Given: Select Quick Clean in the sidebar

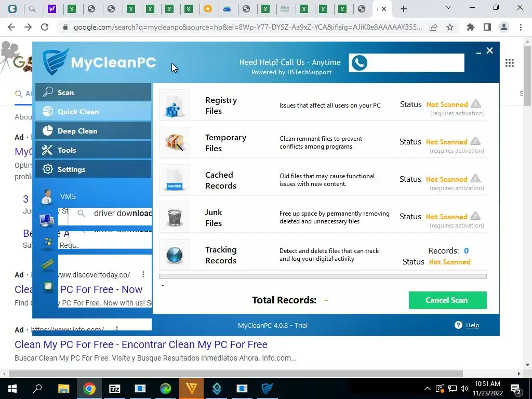Looking at the screenshot, I should [x=94, y=112].
